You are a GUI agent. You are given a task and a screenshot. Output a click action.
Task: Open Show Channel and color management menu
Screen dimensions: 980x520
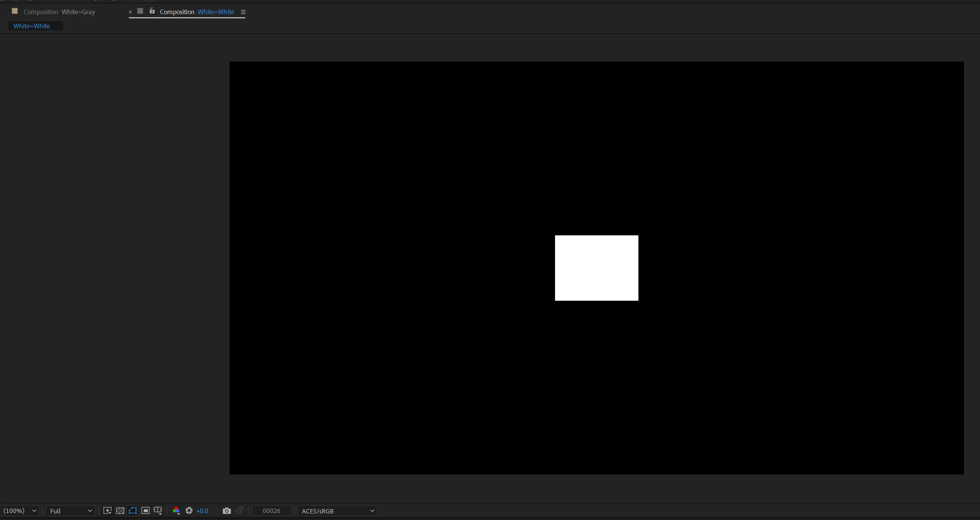[176, 511]
